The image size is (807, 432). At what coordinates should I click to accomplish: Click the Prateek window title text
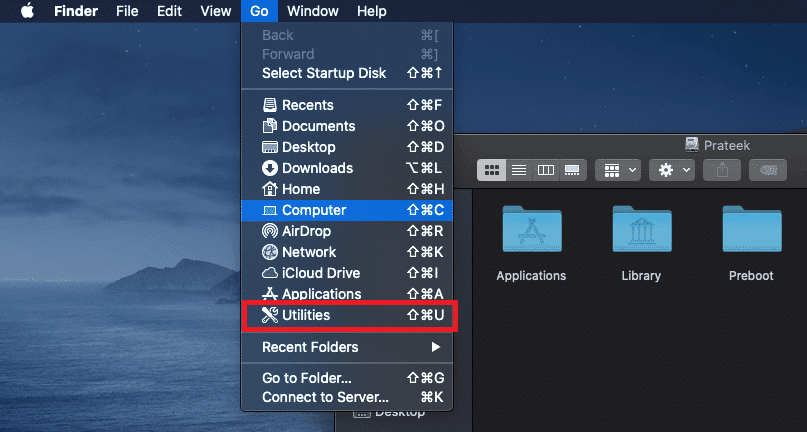[727, 146]
